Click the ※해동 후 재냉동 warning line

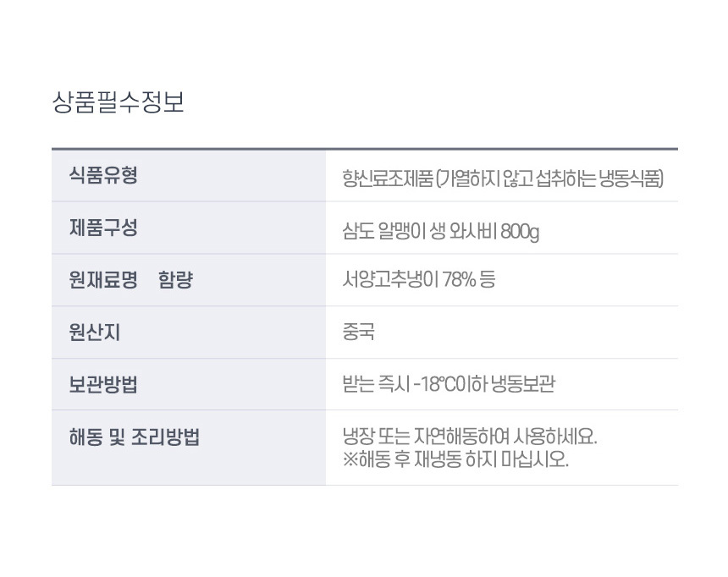(x=455, y=459)
